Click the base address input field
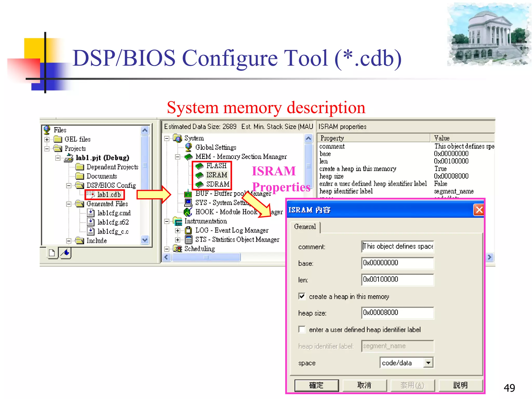 [x=397, y=263]
